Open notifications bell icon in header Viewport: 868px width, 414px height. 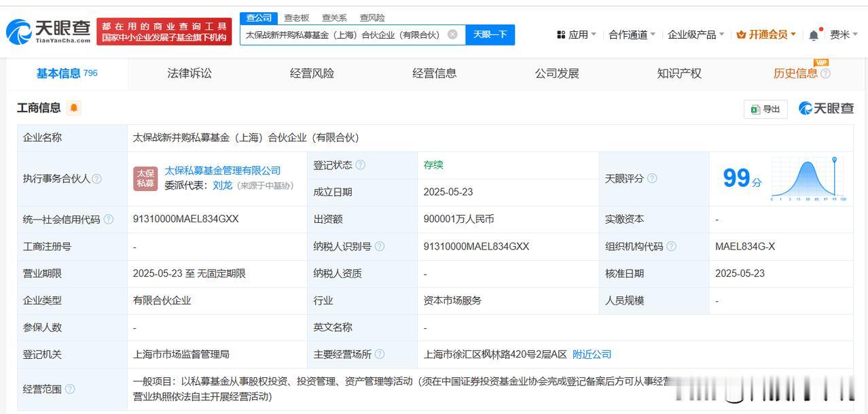pyautogui.click(x=813, y=35)
